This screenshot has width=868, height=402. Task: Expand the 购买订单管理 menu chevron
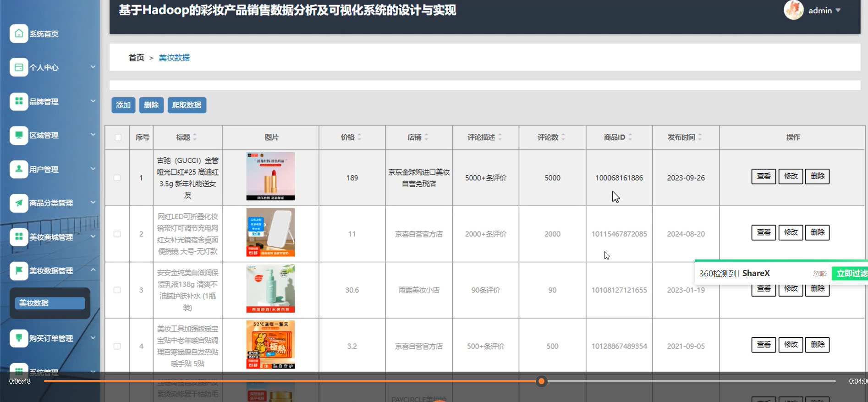pyautogui.click(x=93, y=338)
